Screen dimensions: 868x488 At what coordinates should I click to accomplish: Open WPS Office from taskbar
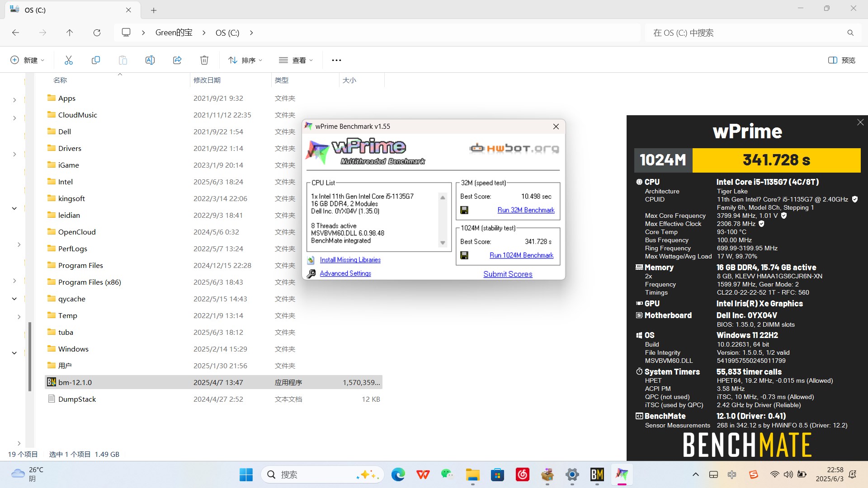pos(423,474)
